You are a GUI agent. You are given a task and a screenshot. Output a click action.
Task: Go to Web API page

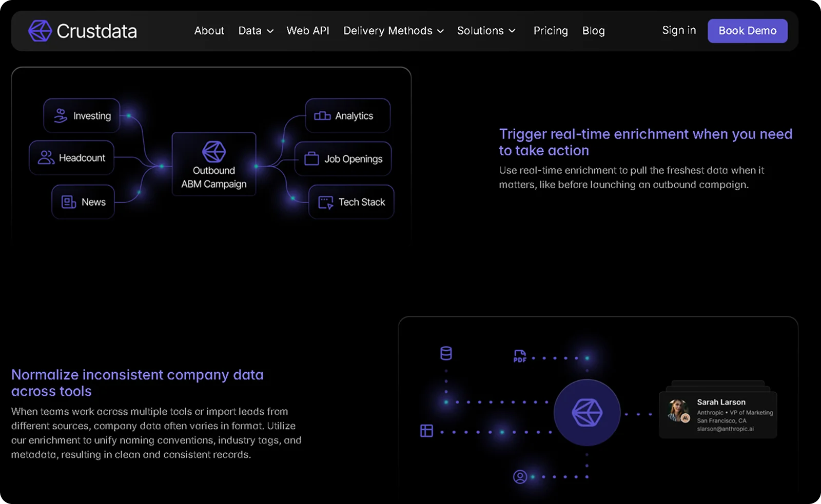pyautogui.click(x=308, y=31)
